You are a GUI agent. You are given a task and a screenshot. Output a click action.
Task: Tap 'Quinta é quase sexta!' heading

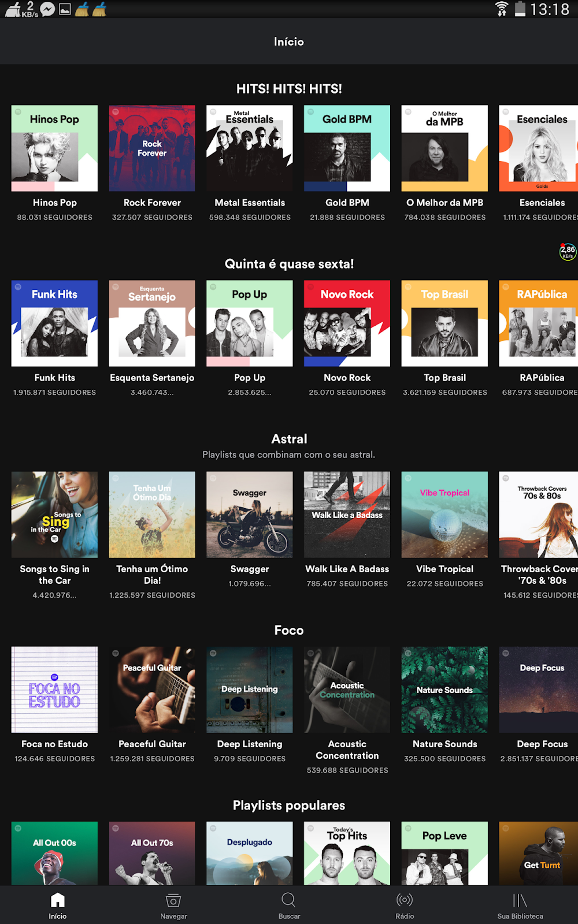[289, 264]
